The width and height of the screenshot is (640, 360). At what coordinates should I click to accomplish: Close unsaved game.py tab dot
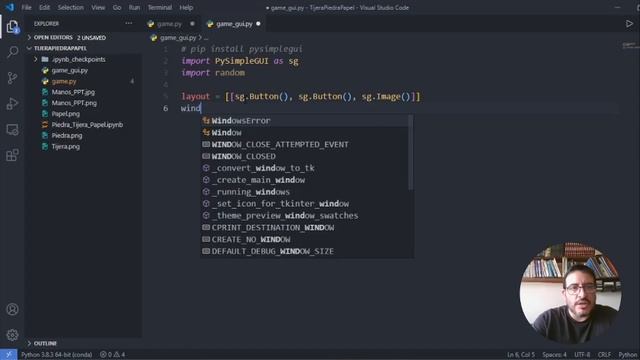[192, 24]
